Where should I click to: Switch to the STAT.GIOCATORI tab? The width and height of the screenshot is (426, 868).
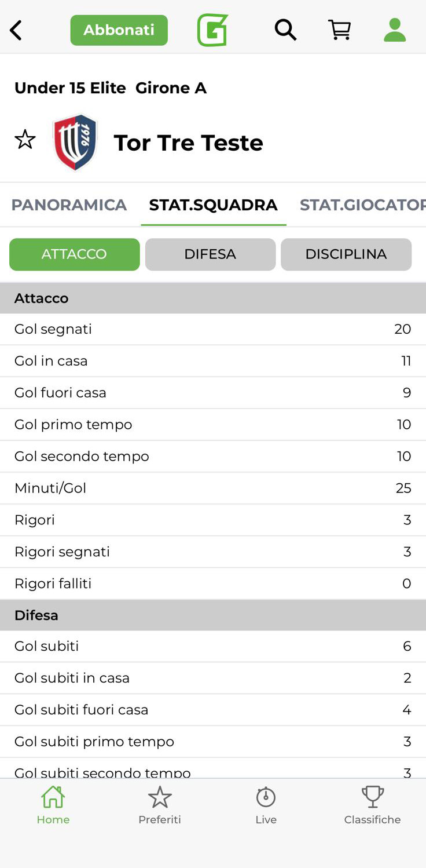click(x=362, y=205)
